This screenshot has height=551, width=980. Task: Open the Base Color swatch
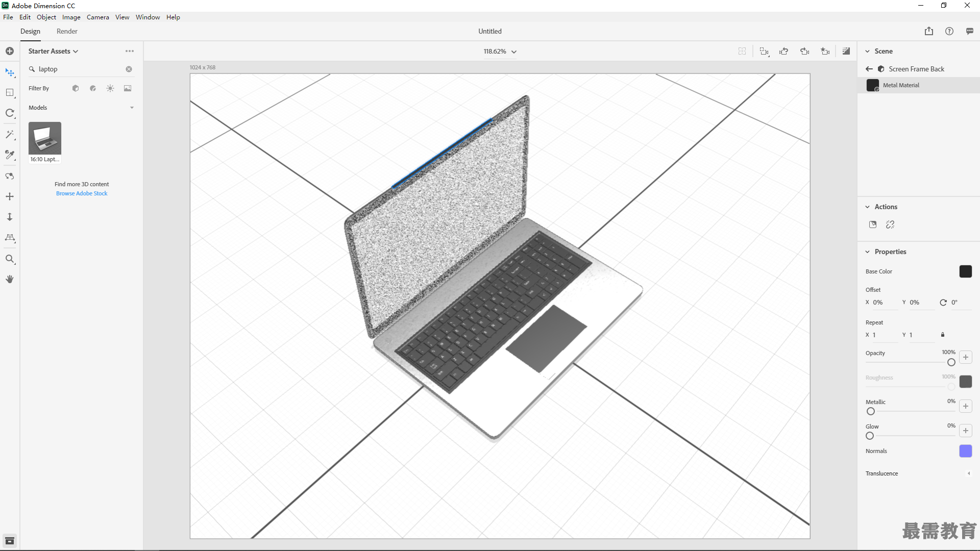(x=966, y=271)
